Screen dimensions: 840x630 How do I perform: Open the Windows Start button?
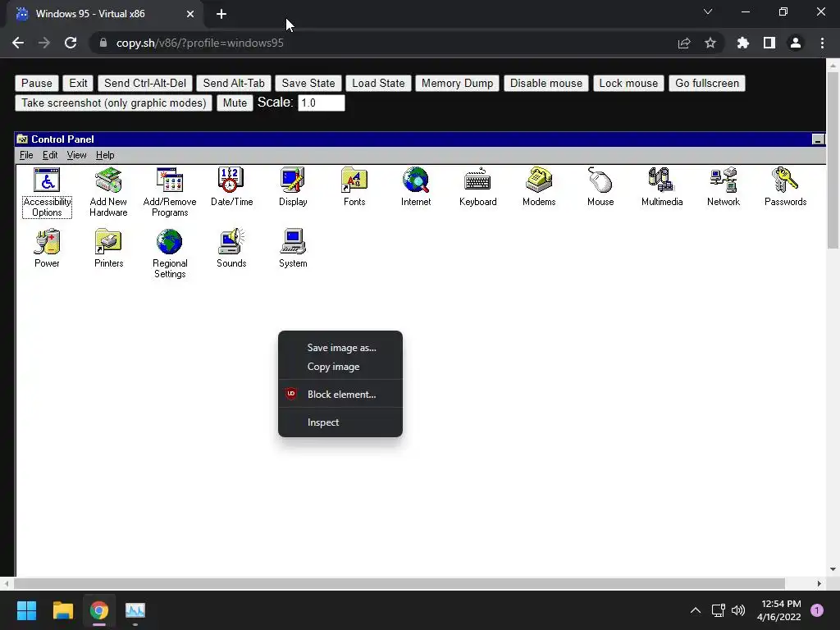(x=26, y=610)
